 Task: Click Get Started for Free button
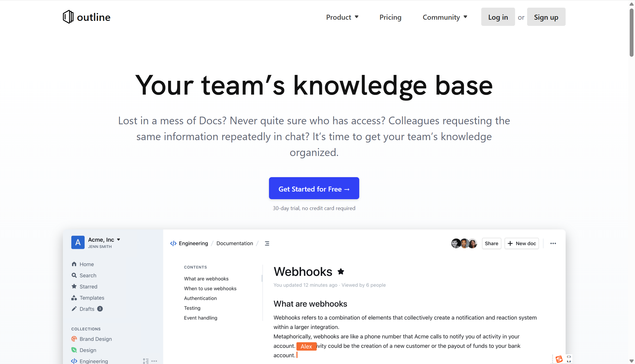point(314,188)
